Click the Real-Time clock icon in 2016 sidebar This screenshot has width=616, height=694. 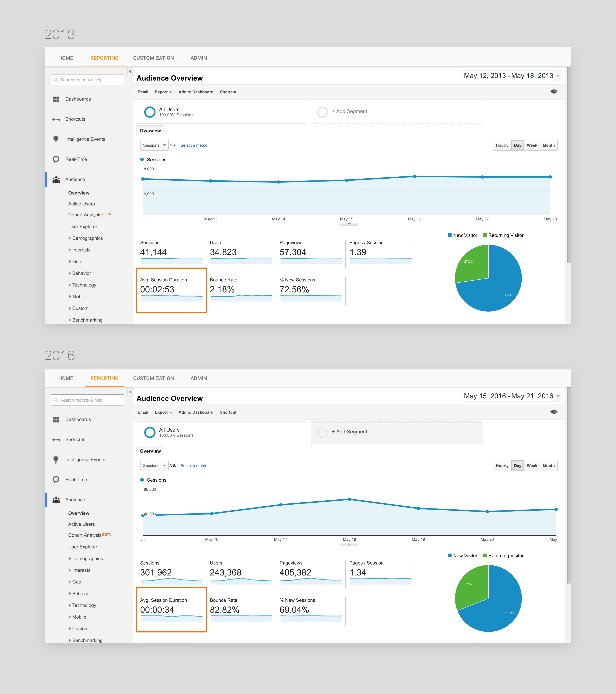tap(56, 479)
